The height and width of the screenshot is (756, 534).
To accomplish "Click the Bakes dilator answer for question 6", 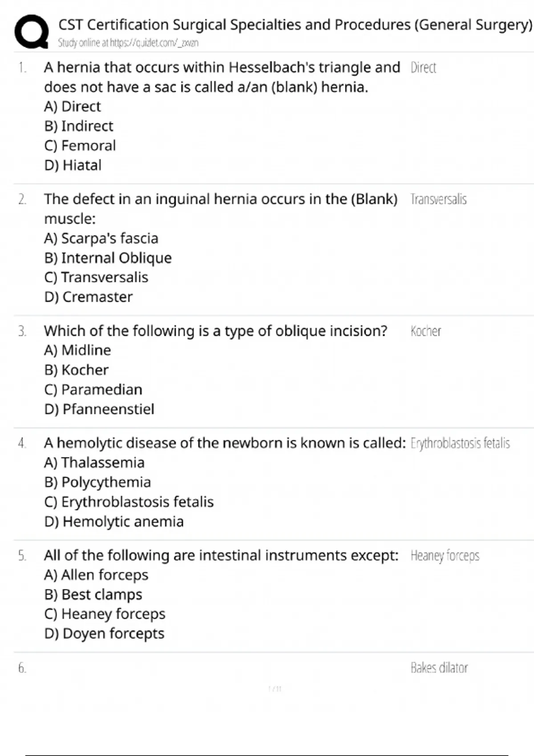I will click(439, 668).
